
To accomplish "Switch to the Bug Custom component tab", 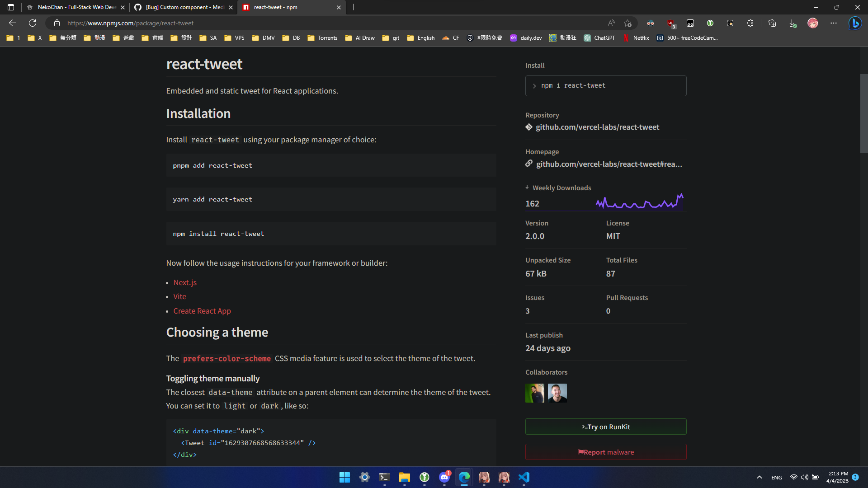I will click(x=181, y=7).
